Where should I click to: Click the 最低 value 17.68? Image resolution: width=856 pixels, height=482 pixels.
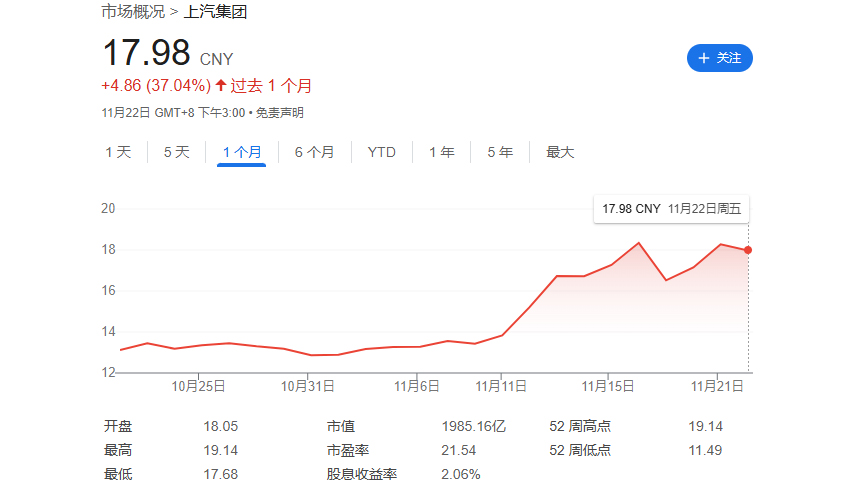221,474
